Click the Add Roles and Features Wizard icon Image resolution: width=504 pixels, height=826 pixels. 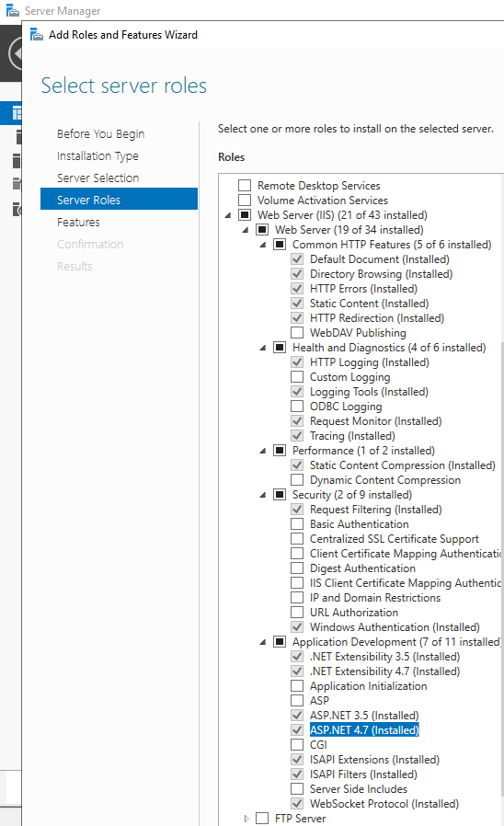(37, 35)
